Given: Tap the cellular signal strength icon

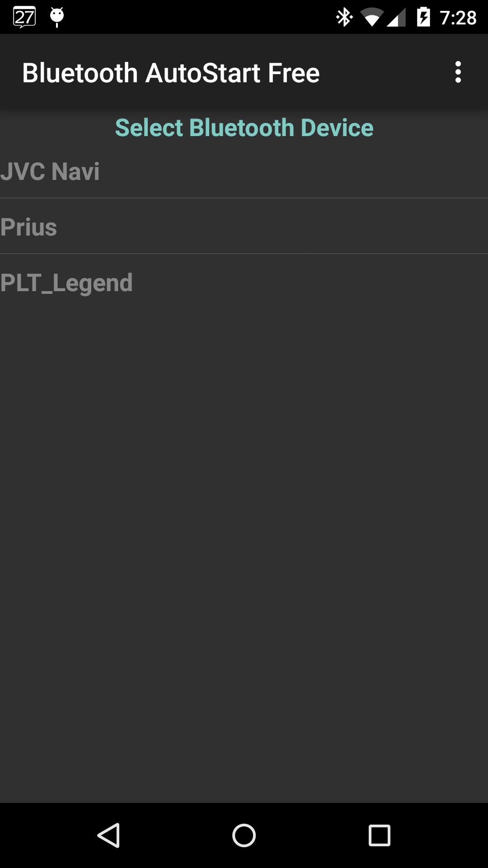Looking at the screenshot, I should [x=397, y=18].
